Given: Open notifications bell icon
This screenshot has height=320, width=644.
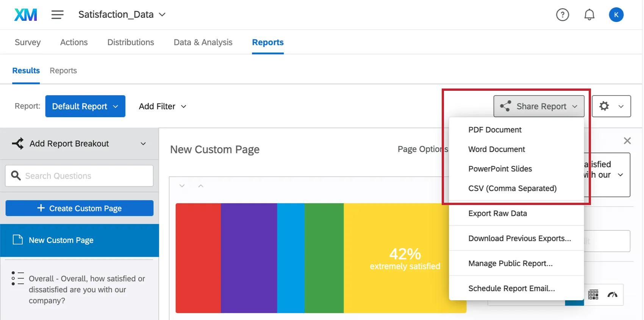Looking at the screenshot, I should [589, 15].
